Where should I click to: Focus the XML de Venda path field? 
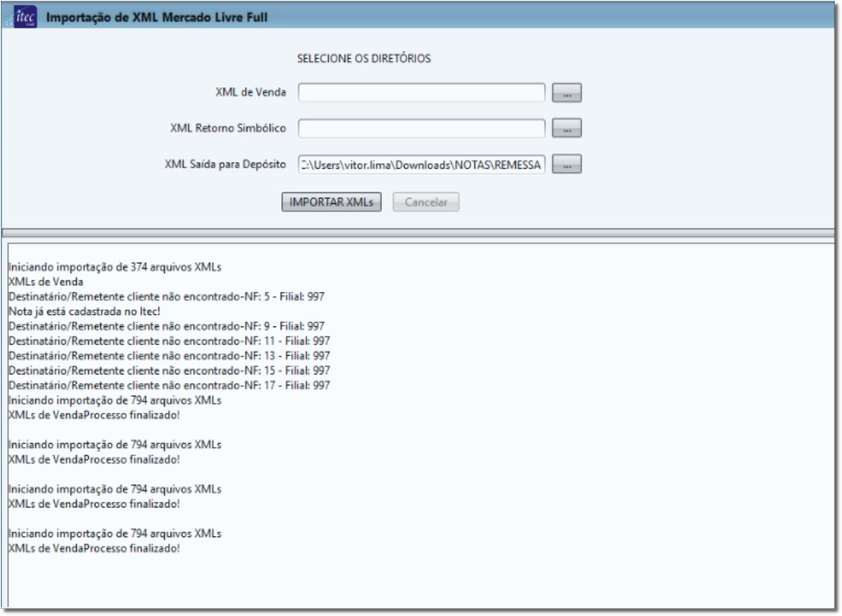[422, 92]
